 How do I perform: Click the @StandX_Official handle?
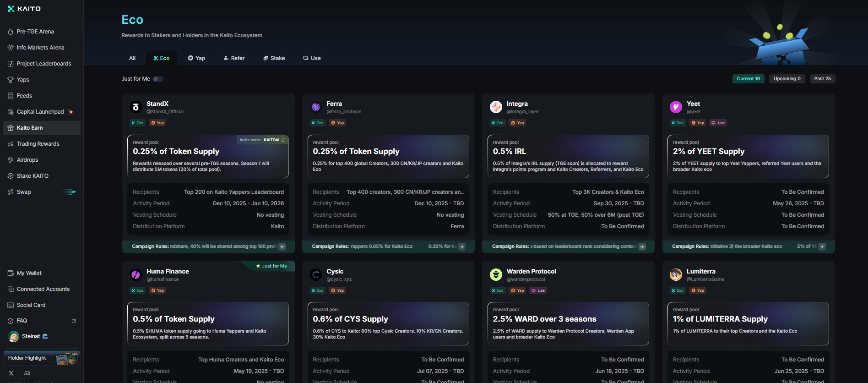(x=165, y=112)
